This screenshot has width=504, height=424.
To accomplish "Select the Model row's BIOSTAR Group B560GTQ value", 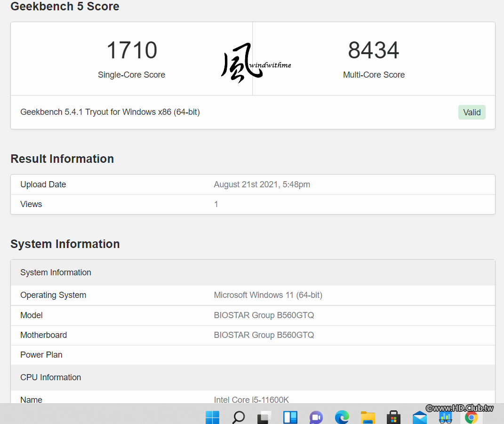I will point(264,315).
